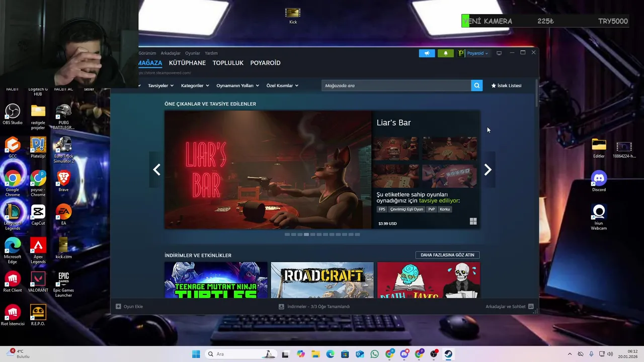Select the Iriun Webcam desktop icon
This screenshot has width=644, height=362.
pos(599,217)
